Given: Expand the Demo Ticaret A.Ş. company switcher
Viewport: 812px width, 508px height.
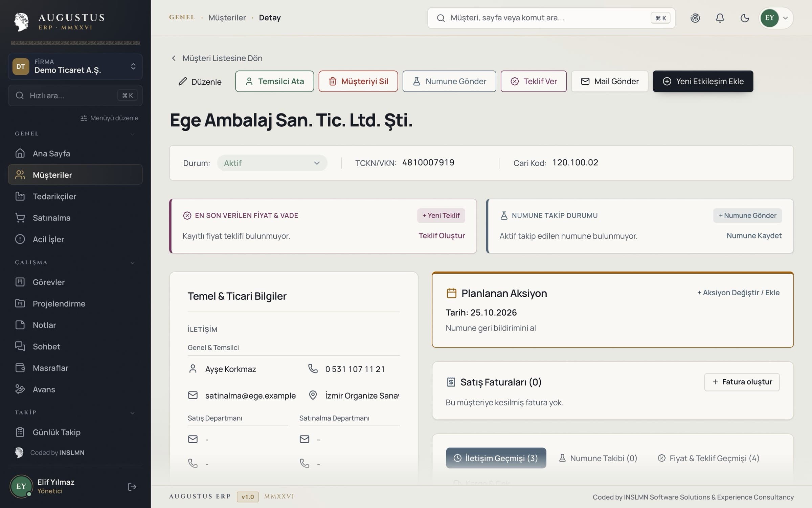Looking at the screenshot, I should coord(75,66).
